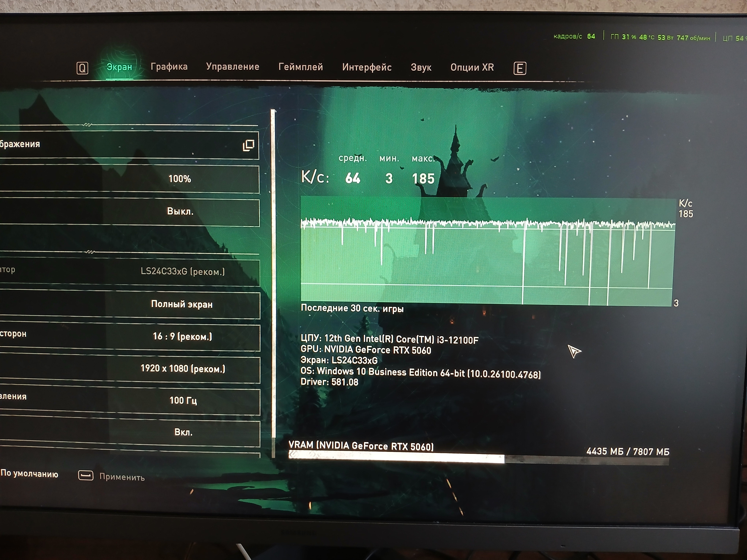Click the copy windows icon in first row
The height and width of the screenshot is (560, 747).
(x=248, y=145)
